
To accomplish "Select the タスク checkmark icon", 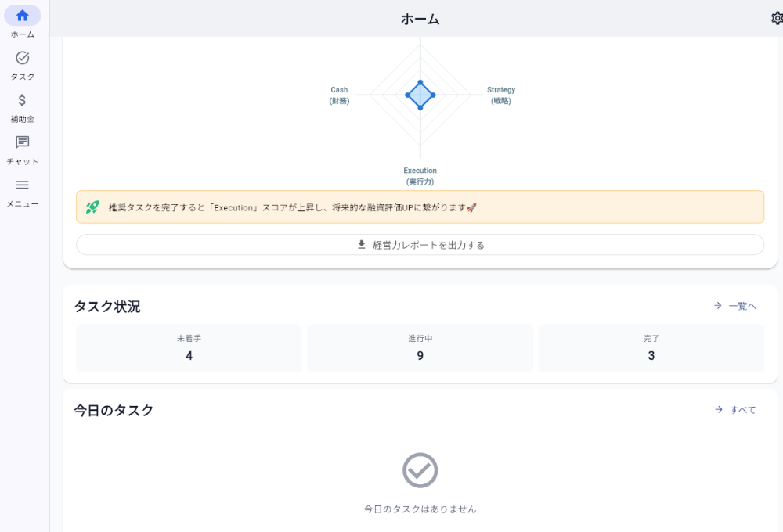I will tap(22, 57).
